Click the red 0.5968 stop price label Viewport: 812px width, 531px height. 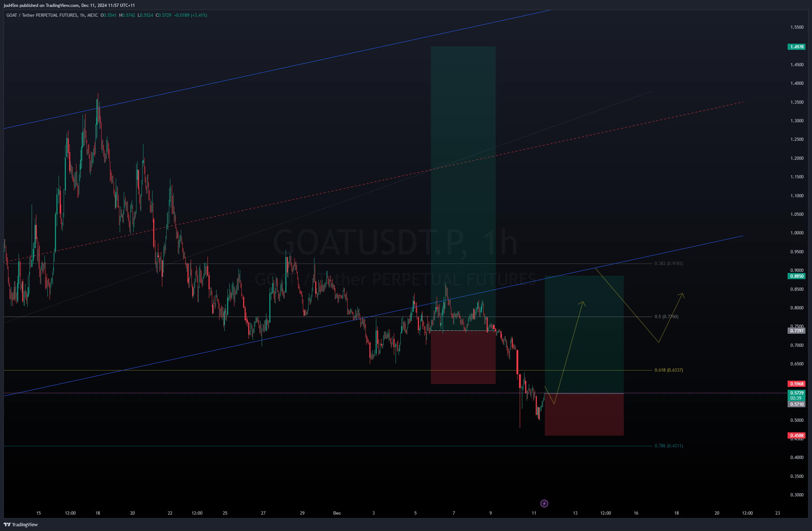point(796,384)
